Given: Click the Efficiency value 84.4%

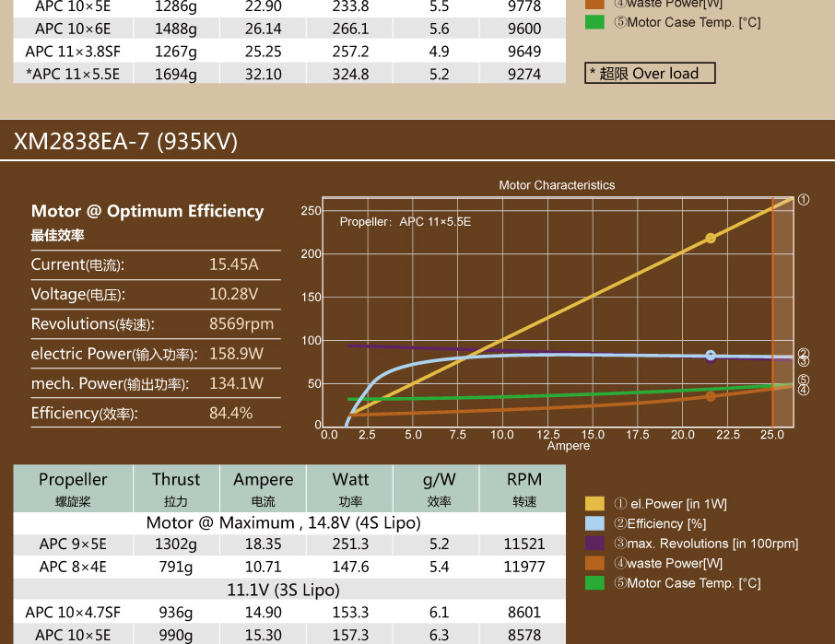Looking at the screenshot, I should pos(230,413).
